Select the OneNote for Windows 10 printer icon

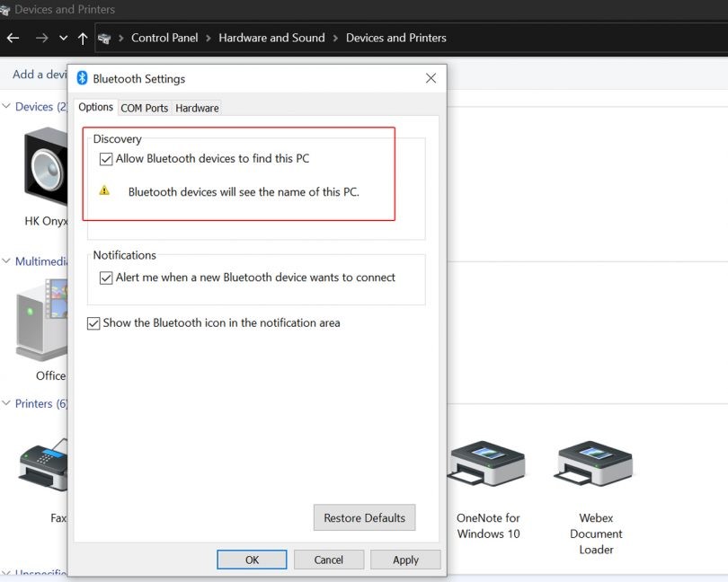click(x=487, y=463)
